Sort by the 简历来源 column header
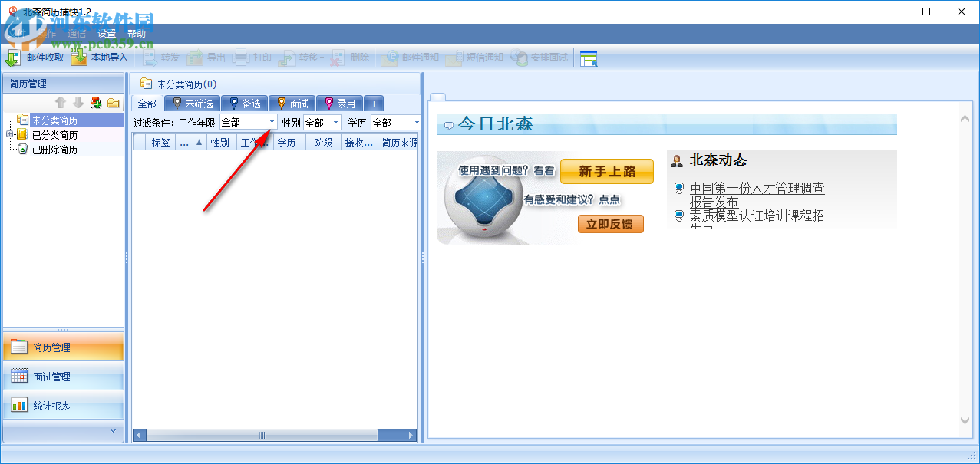 point(398,142)
